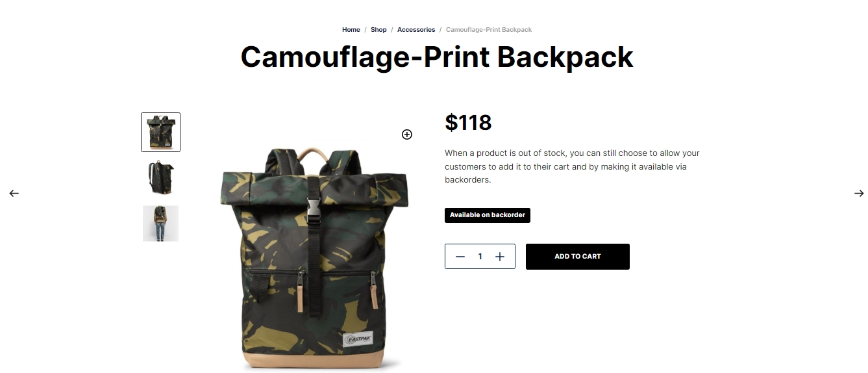Image resolution: width=868 pixels, height=373 pixels.
Task: Open the Home breadcrumb link
Action: [351, 30]
